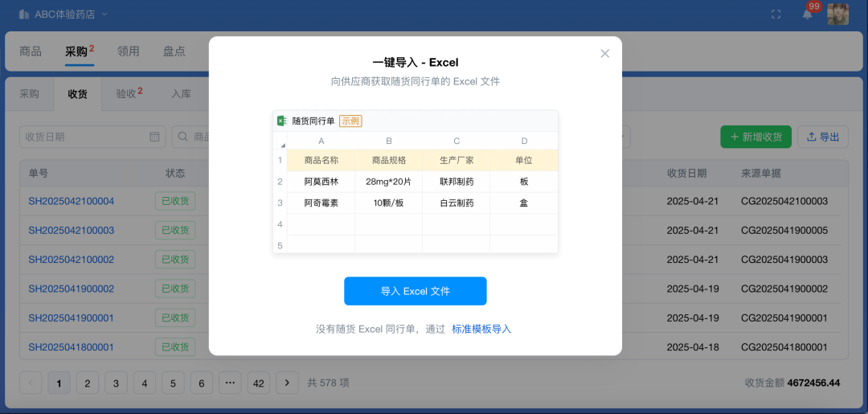Open the 标准模板导入 link

(481, 329)
